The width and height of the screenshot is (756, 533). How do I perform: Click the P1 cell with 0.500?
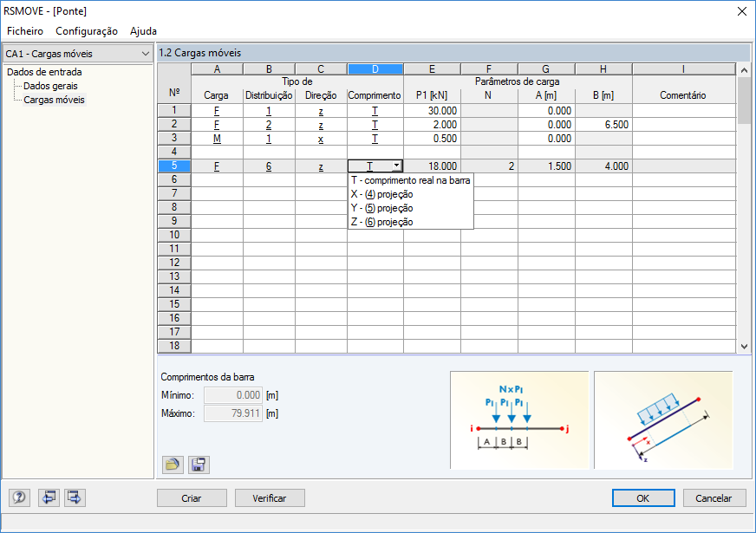point(432,139)
